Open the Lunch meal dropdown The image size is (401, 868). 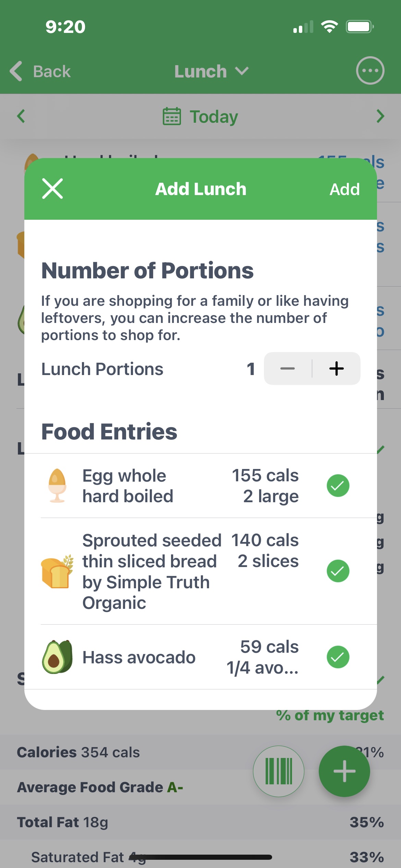(x=211, y=71)
